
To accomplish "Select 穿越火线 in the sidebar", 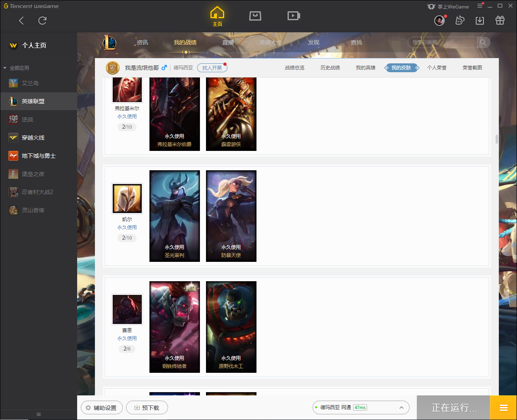I will pos(38,138).
